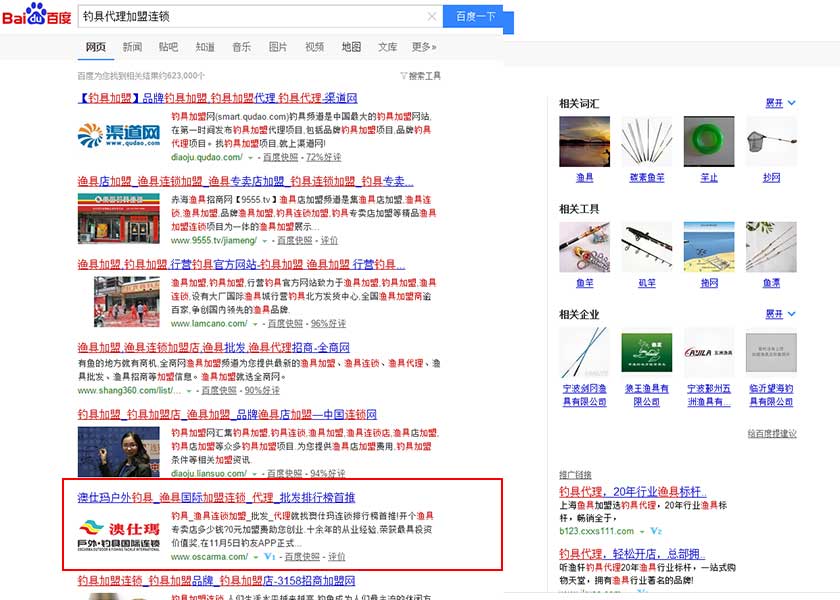Open the 品牌渔具店加盟—中国连锁网 result title
The image size is (840, 600).
pyautogui.click(x=227, y=414)
